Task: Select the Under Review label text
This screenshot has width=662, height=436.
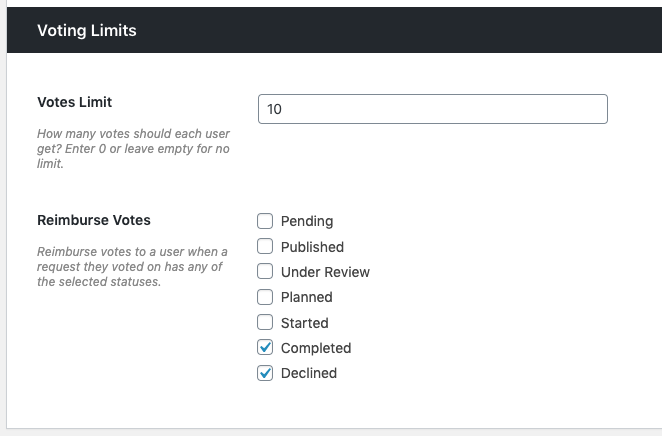Action: coord(325,272)
